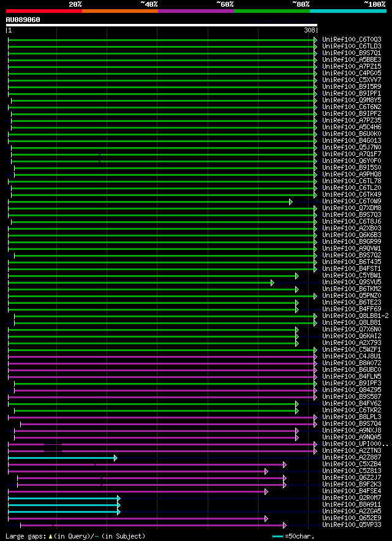This screenshot has width=392, height=541.
Task: Select the cyan alignment bar for UniRef100_A2Z887
Action: click(62, 458)
